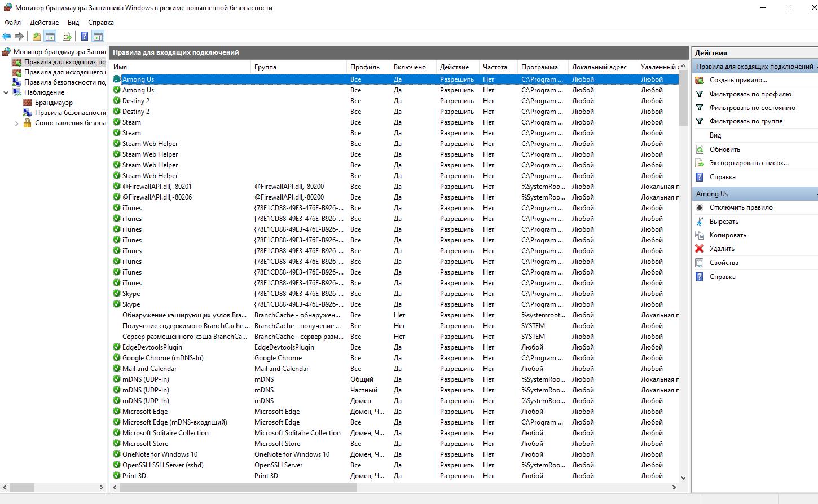This screenshot has width=818, height=504.
Task: Click the brick wall icon of Брандмауэр in the tree
Action: click(x=27, y=103)
